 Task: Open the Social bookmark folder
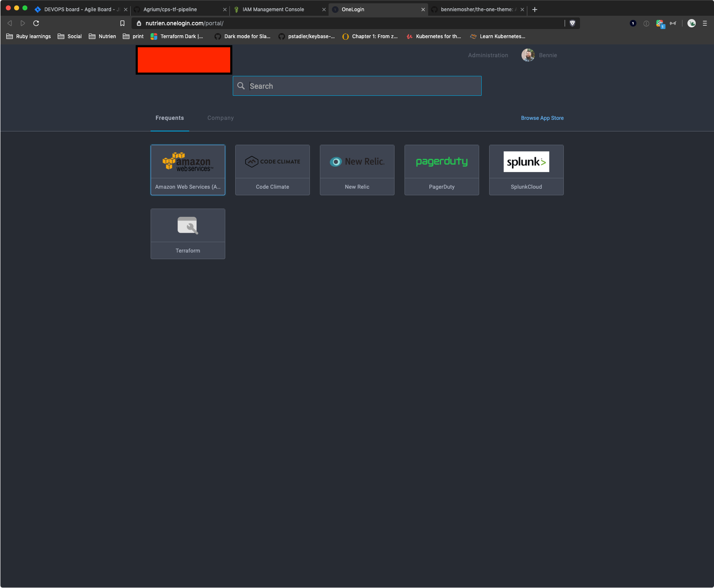[x=70, y=36]
